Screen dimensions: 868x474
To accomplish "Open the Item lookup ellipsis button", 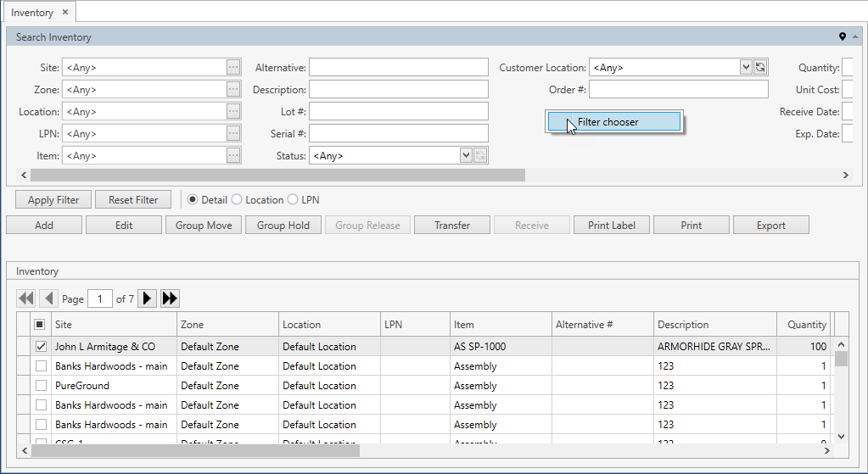I will click(233, 156).
